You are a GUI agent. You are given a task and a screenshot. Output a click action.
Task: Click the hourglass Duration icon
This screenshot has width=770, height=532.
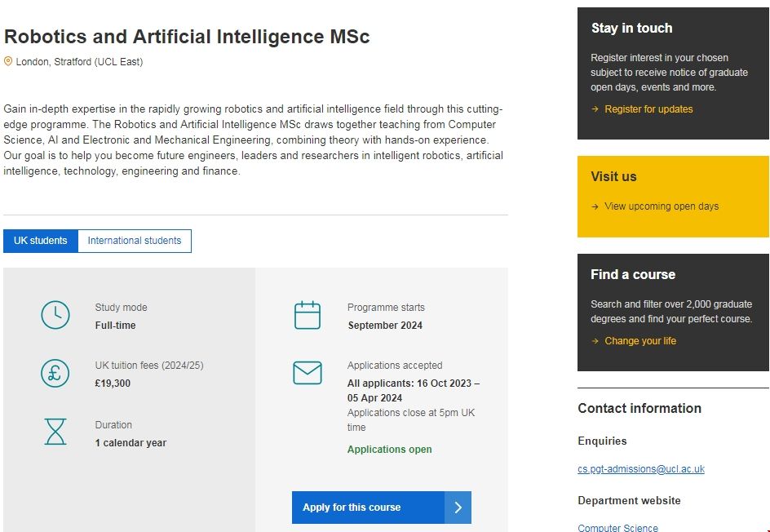click(x=55, y=432)
